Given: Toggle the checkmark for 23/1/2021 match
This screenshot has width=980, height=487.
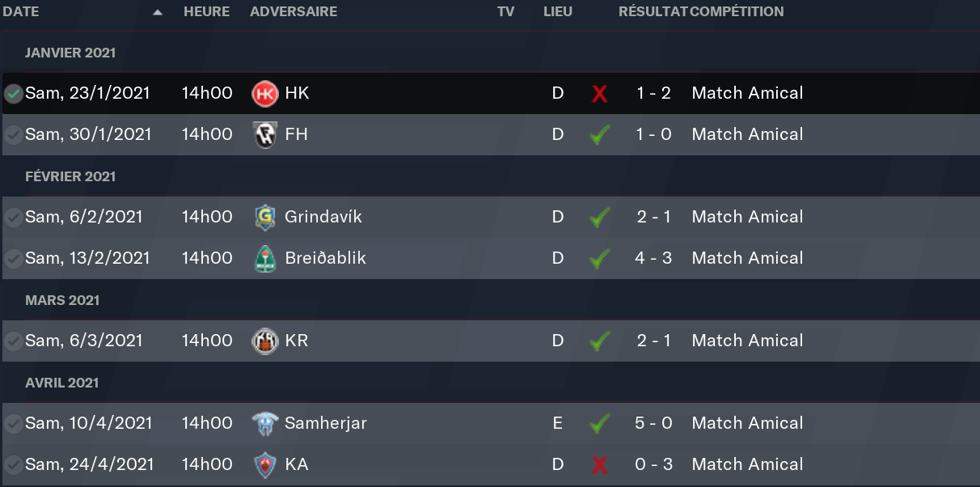Looking at the screenshot, I should pos(13,94).
